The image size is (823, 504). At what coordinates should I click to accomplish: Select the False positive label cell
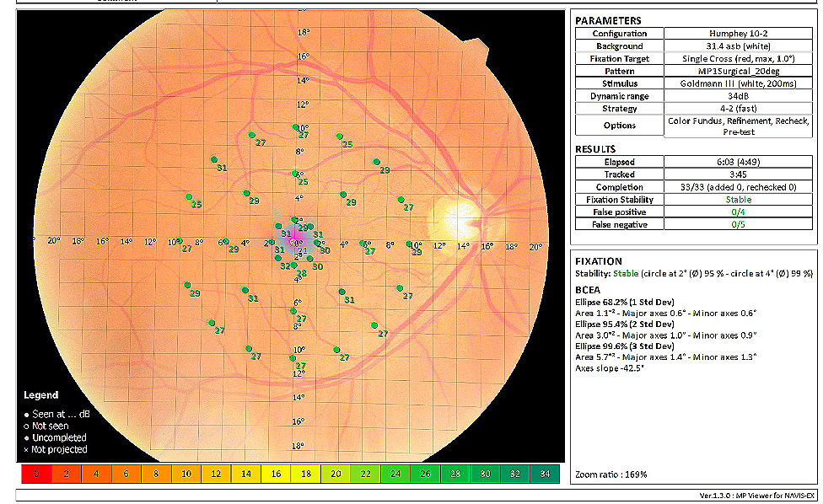[x=619, y=212]
